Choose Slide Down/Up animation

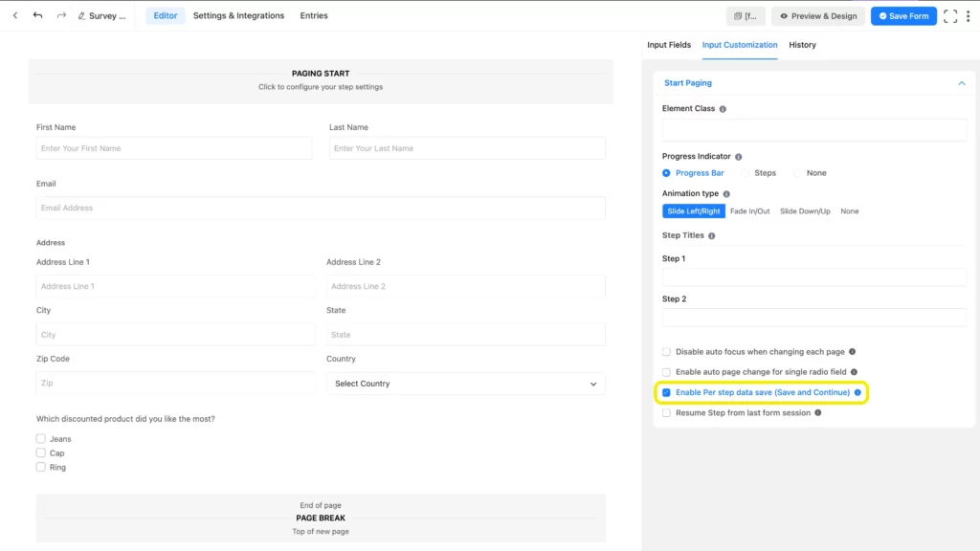[805, 211]
